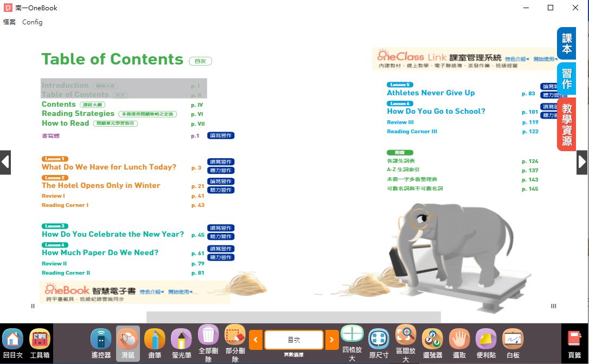The image size is (589, 364).
Task: Click OneBook 特色介紹 link
Action: tap(152, 291)
